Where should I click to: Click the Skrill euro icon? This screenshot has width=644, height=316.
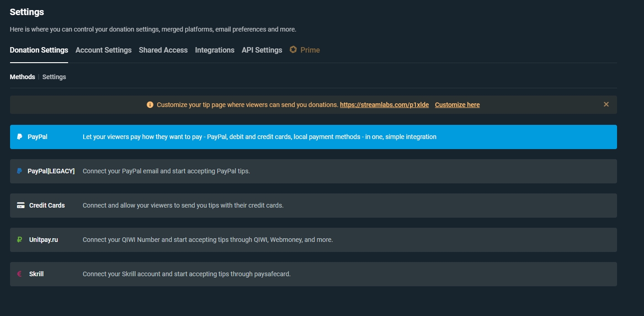[20, 274]
